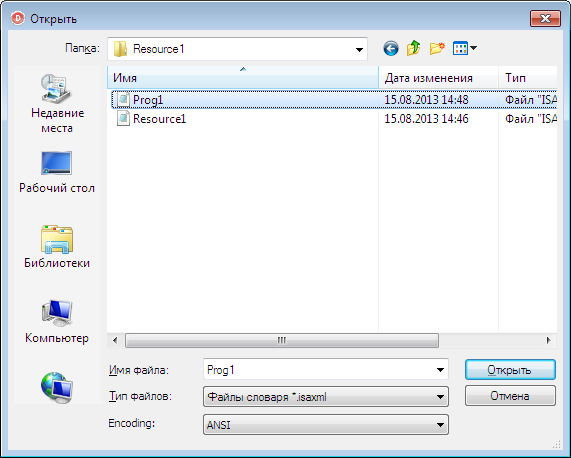Sort by Имя column header
The height and width of the screenshot is (458, 571).
243,78
